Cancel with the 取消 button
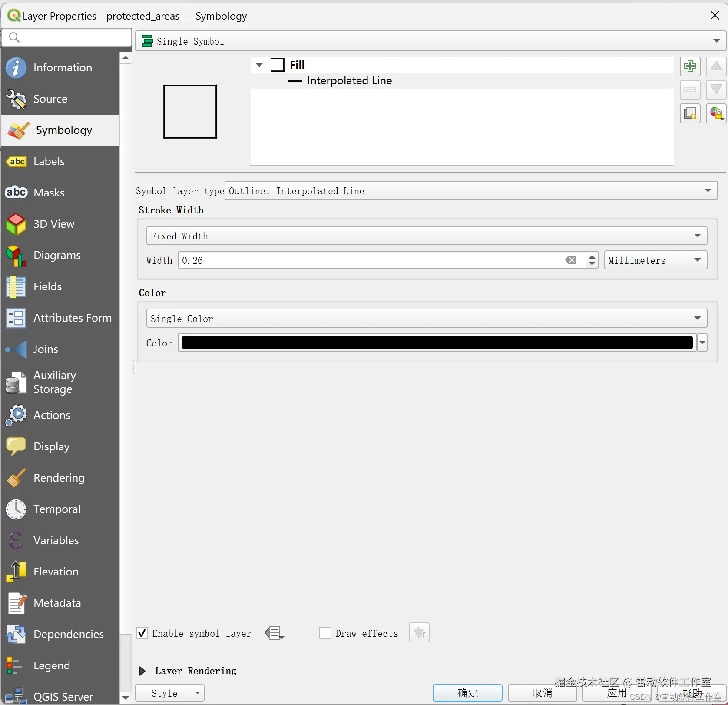 pos(542,693)
